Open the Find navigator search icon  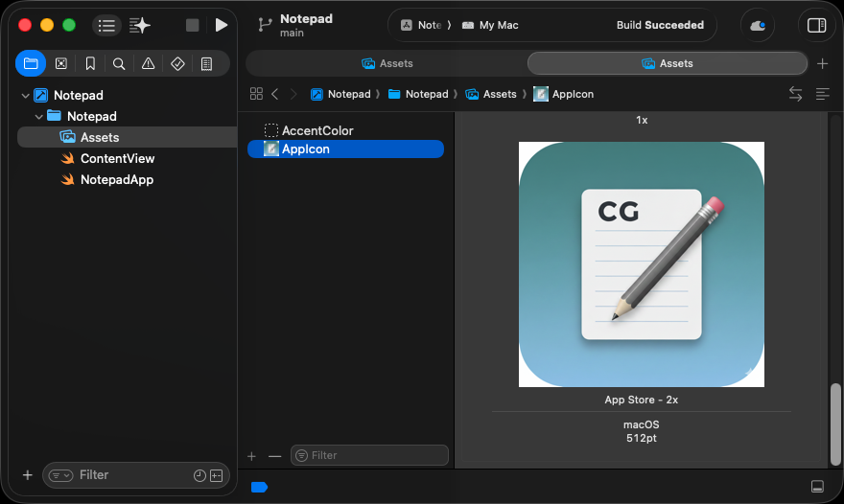[119, 63]
